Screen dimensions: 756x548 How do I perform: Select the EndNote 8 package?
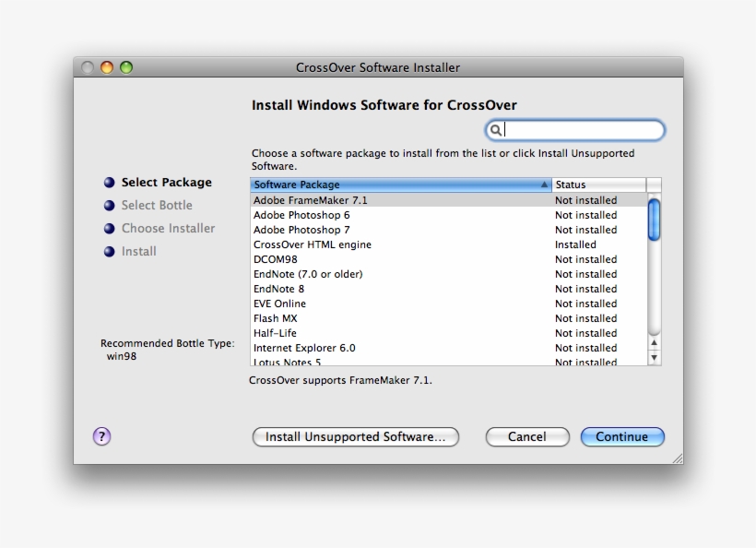448,289
